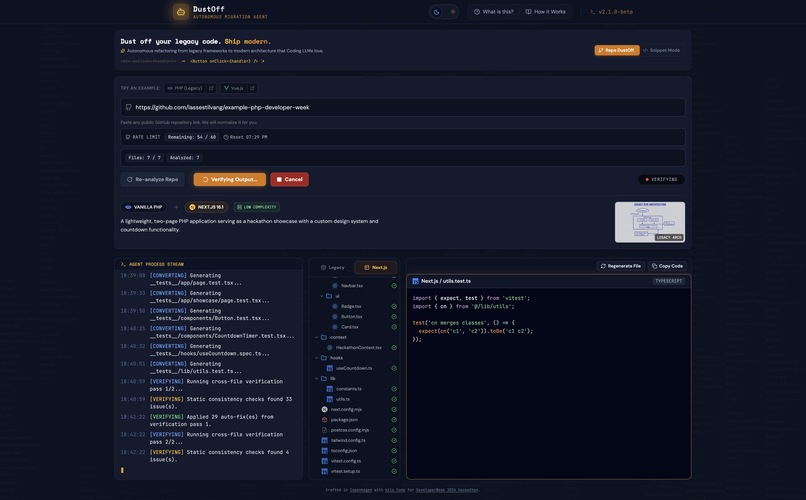This screenshot has height=500, width=806.
Task: Click the VERIFYING status indicator
Action: (x=661, y=179)
